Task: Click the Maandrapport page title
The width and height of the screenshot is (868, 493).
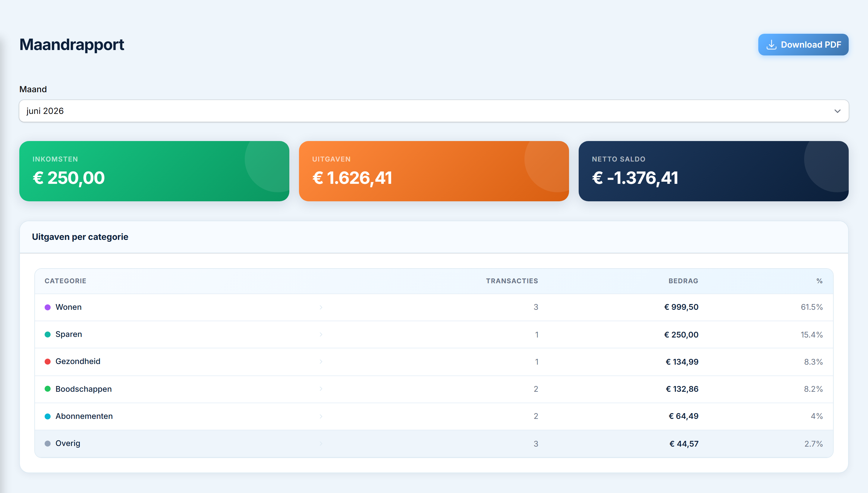Action: [x=71, y=45]
